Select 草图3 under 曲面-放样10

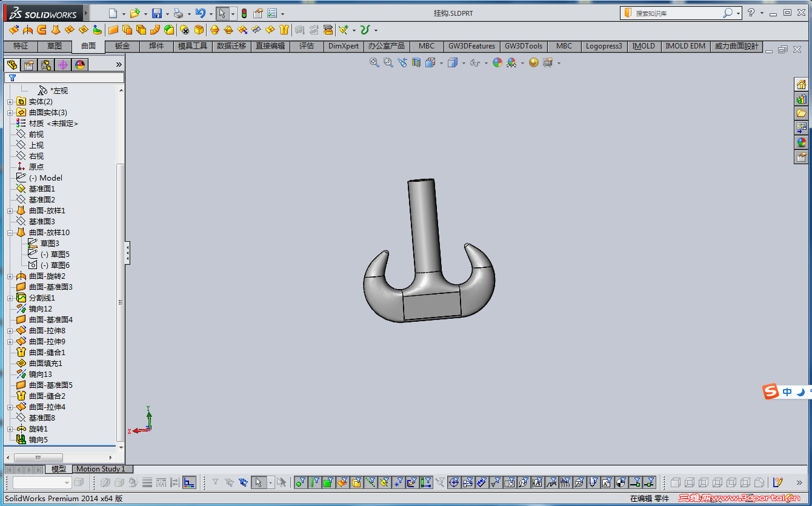[44, 244]
